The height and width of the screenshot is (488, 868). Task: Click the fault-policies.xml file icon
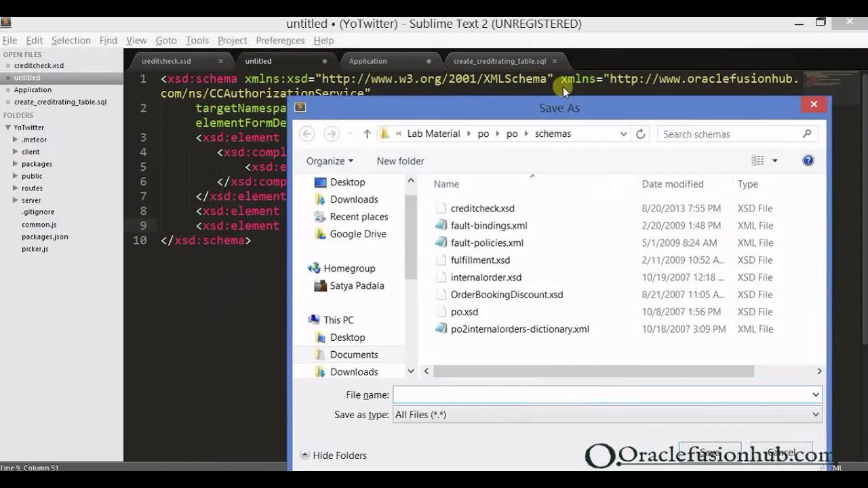point(441,243)
